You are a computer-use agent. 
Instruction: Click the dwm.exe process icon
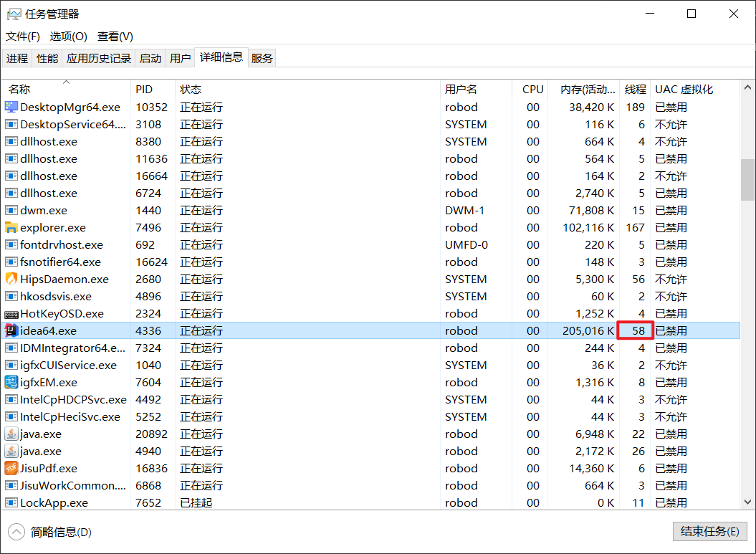pyautogui.click(x=11, y=210)
